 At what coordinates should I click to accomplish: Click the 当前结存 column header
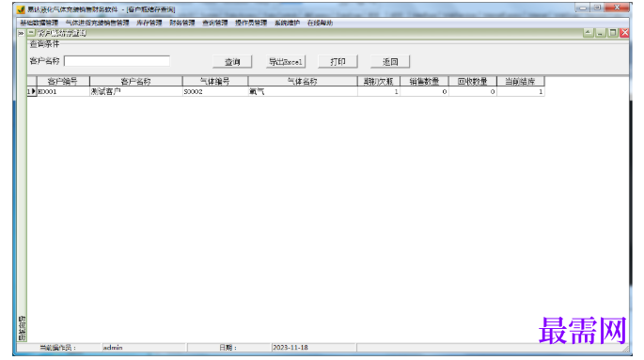[521, 81]
